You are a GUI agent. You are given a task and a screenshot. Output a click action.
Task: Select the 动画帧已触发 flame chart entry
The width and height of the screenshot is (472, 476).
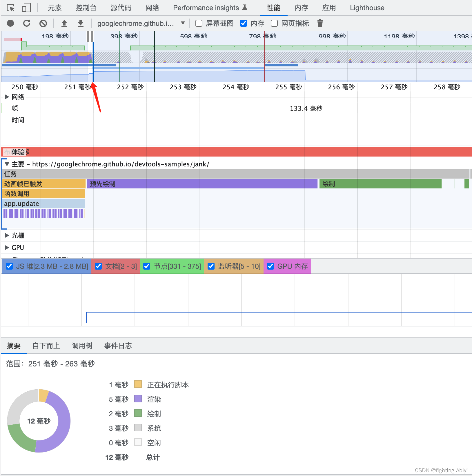[x=44, y=184]
